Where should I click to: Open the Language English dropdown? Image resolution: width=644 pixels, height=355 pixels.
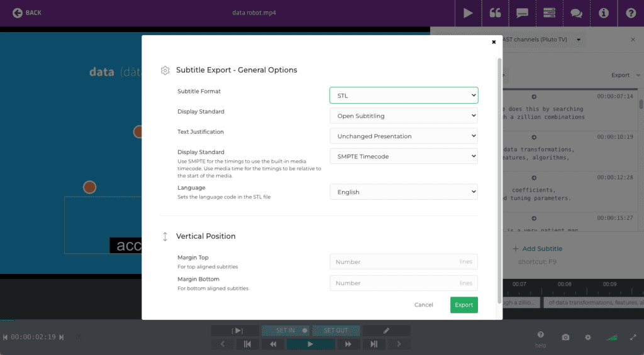pos(403,192)
